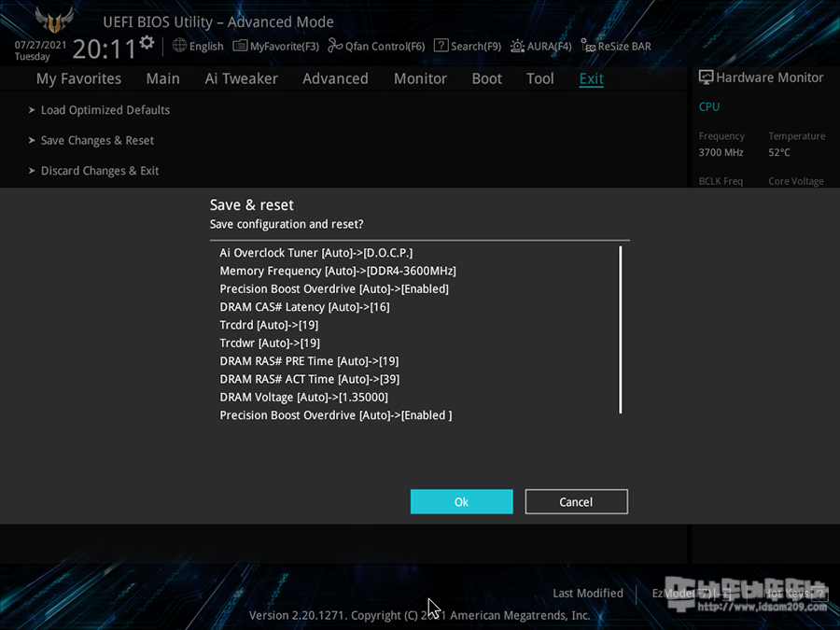
Task: Click the Hardware Monitor screen icon
Action: coord(706,77)
